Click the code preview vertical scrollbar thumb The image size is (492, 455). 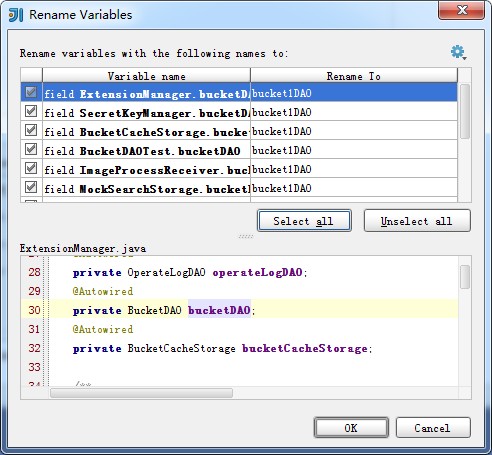(x=465, y=277)
